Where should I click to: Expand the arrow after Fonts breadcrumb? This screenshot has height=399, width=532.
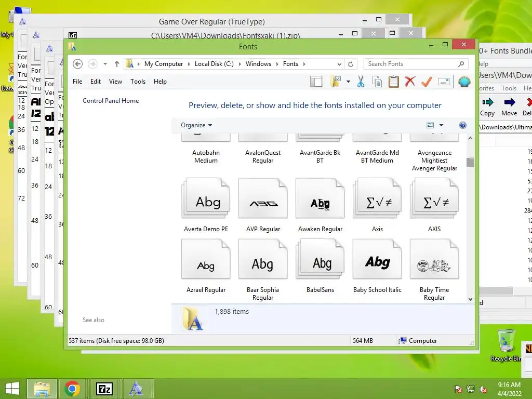pyautogui.click(x=304, y=64)
